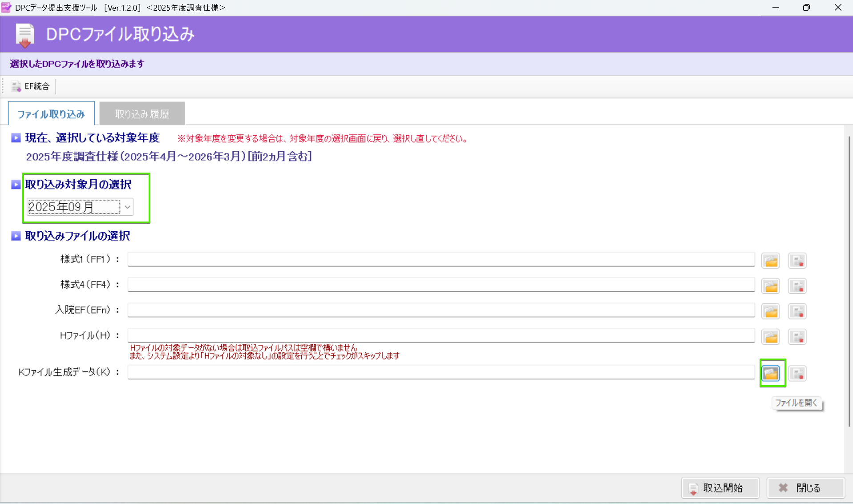853x504 pixels.
Task: Click the EF統合 toolbar button
Action: [x=30, y=86]
